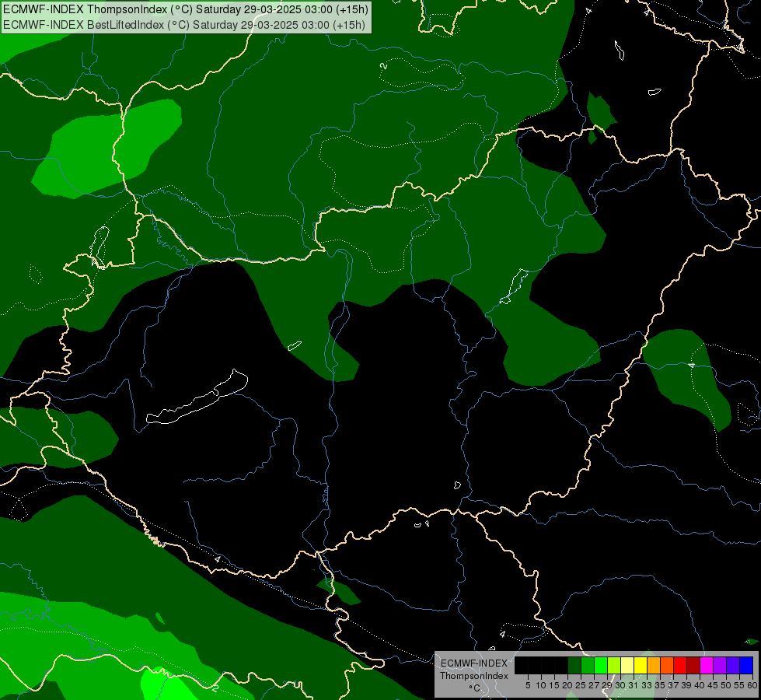
Task: Select the orange 33–35 legend swatch
Action: tap(654, 665)
